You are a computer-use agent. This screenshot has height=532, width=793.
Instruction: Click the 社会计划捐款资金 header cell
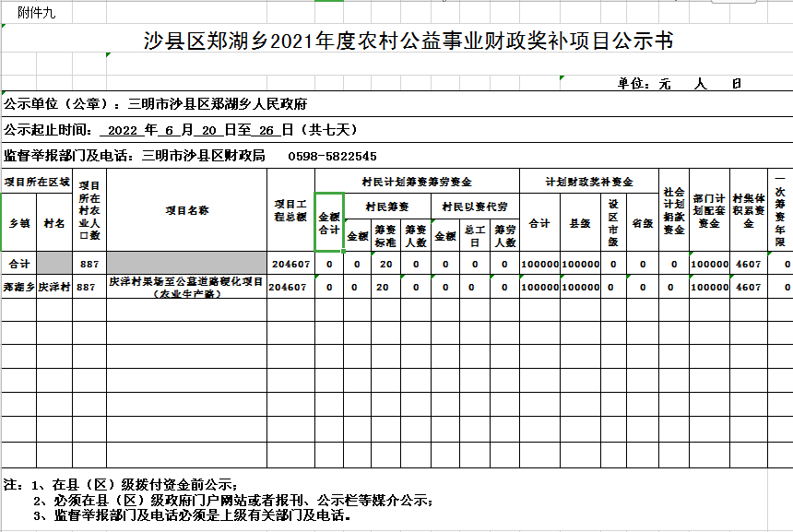click(x=673, y=210)
